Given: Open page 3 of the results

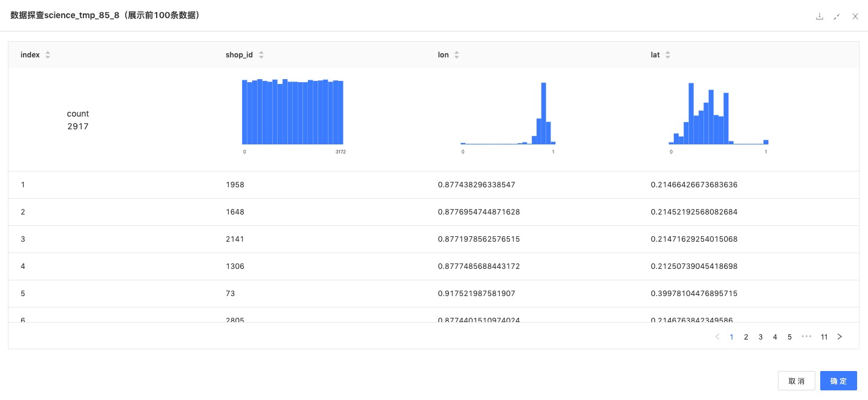Looking at the screenshot, I should (760, 337).
